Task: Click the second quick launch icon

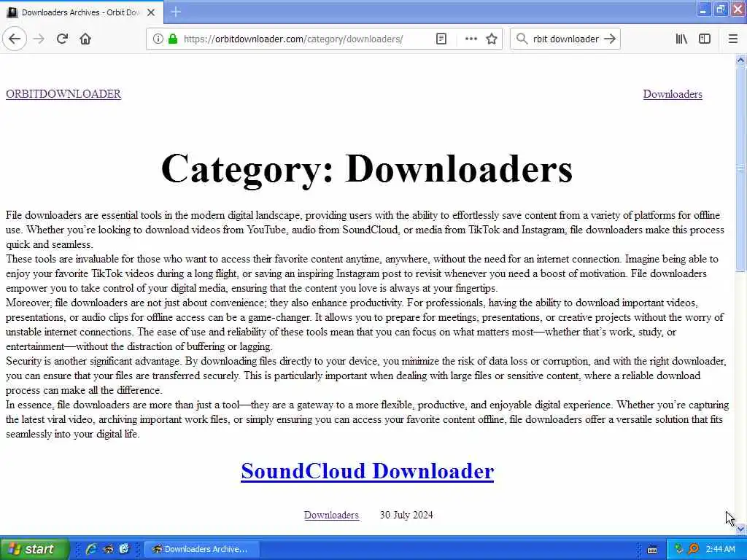Action: [x=108, y=549]
